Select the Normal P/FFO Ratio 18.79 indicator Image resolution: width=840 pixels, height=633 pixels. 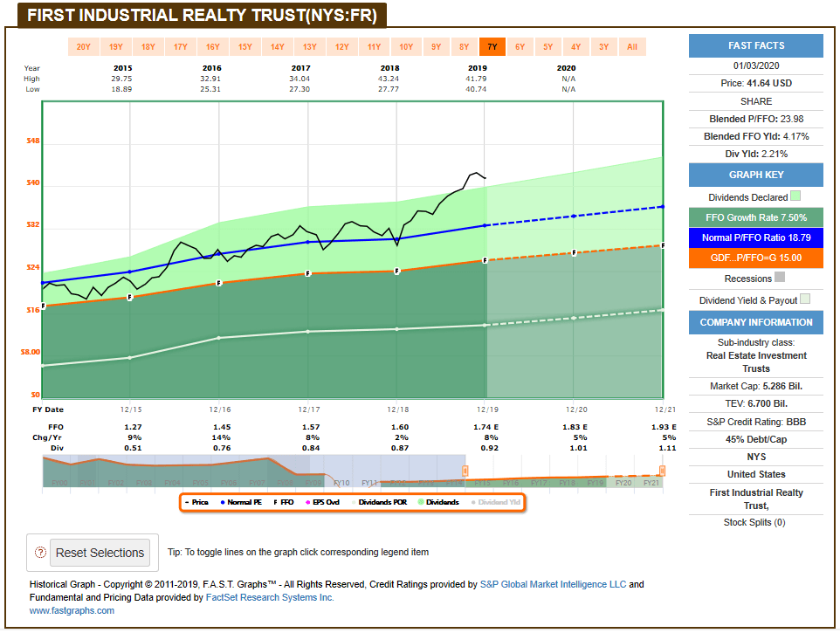pyautogui.click(x=755, y=237)
